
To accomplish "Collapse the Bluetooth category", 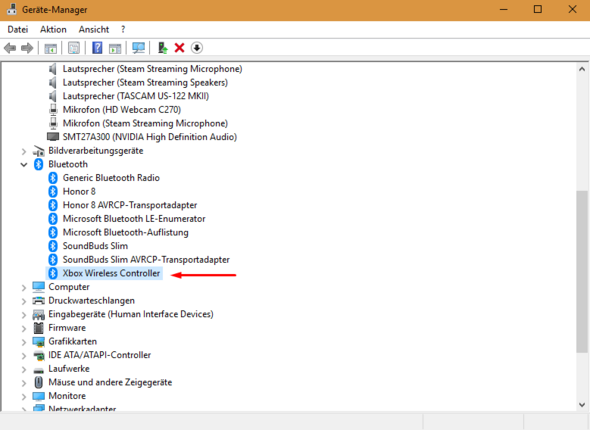I will (x=24, y=164).
